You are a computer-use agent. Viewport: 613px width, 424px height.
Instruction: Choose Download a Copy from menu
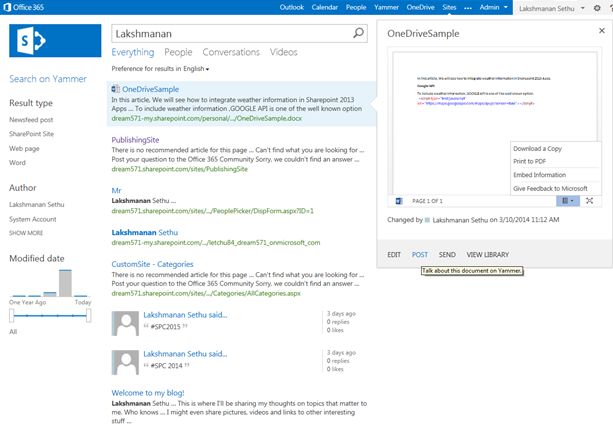pos(538,148)
